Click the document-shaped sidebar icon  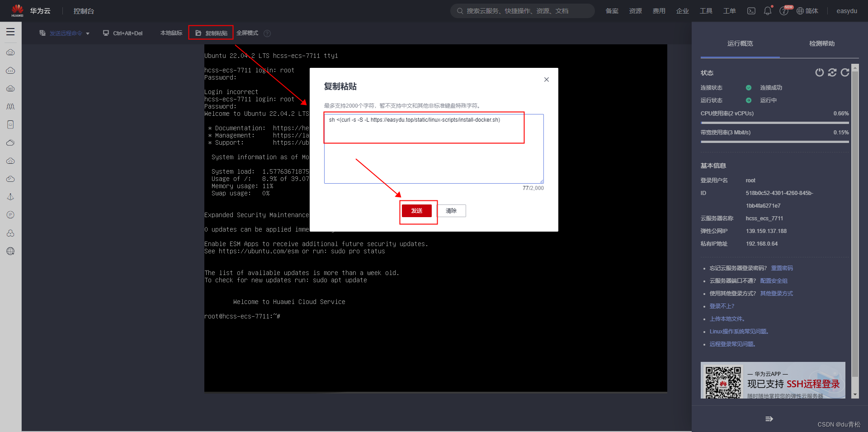click(x=10, y=124)
